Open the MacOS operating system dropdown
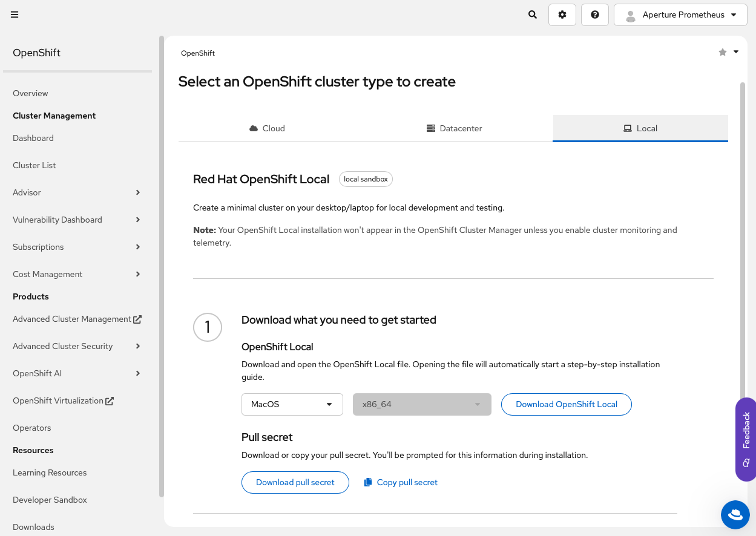This screenshot has height=536, width=756. coord(292,404)
